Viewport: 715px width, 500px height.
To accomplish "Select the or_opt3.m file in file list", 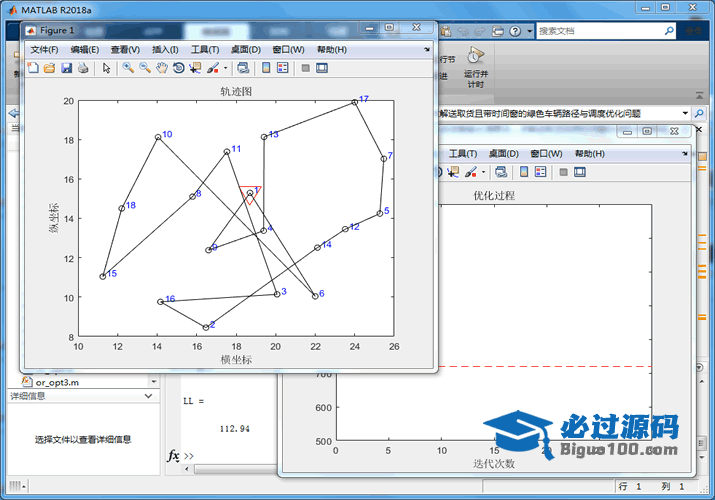I will click(x=60, y=382).
